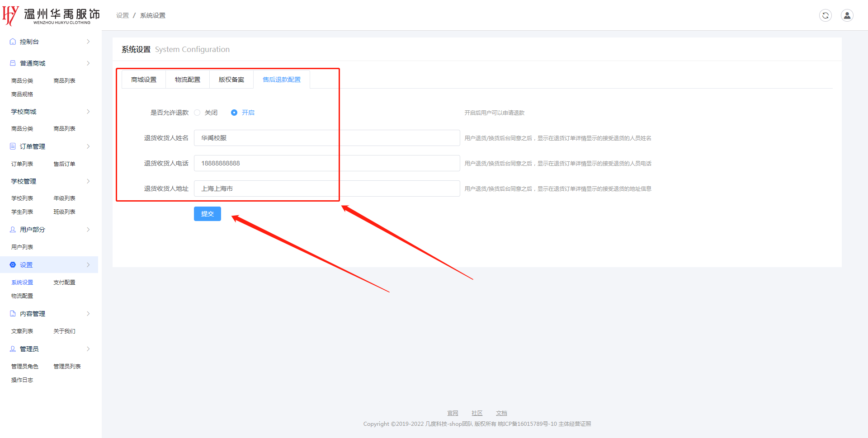This screenshot has height=438, width=868.
Task: Collapse the 设置 menu chevron
Action: 88,265
